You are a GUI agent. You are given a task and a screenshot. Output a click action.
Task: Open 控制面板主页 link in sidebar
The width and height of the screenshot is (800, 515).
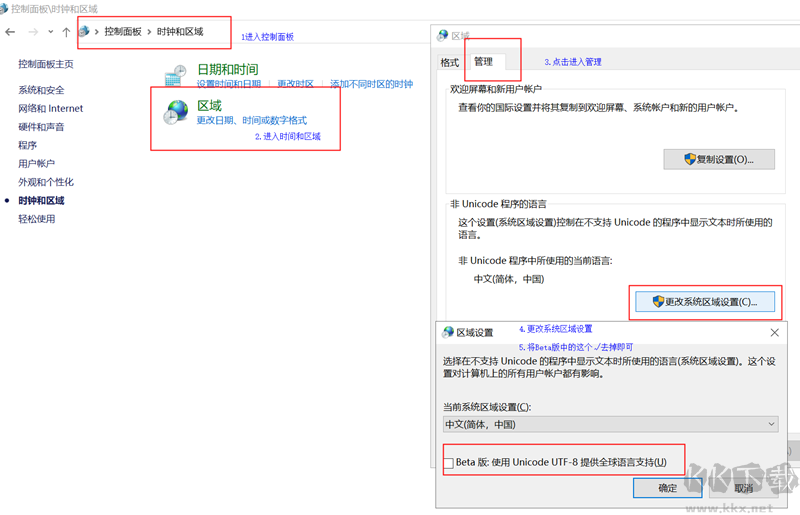[x=46, y=64]
